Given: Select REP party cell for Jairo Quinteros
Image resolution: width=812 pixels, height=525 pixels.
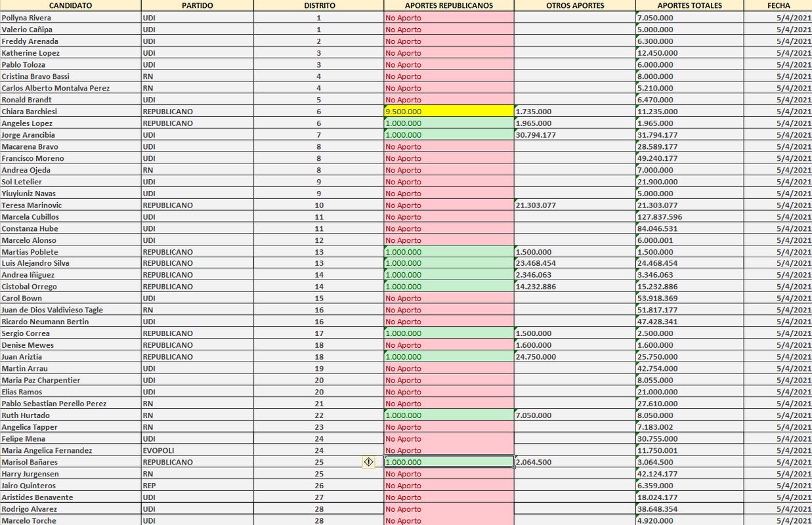Looking at the screenshot, I should click(x=198, y=486).
